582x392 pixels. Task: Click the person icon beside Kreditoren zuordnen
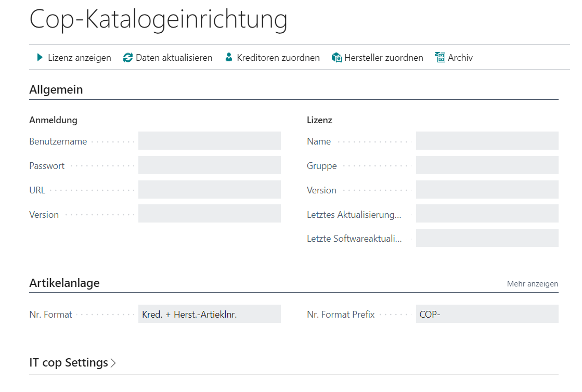pos(229,58)
